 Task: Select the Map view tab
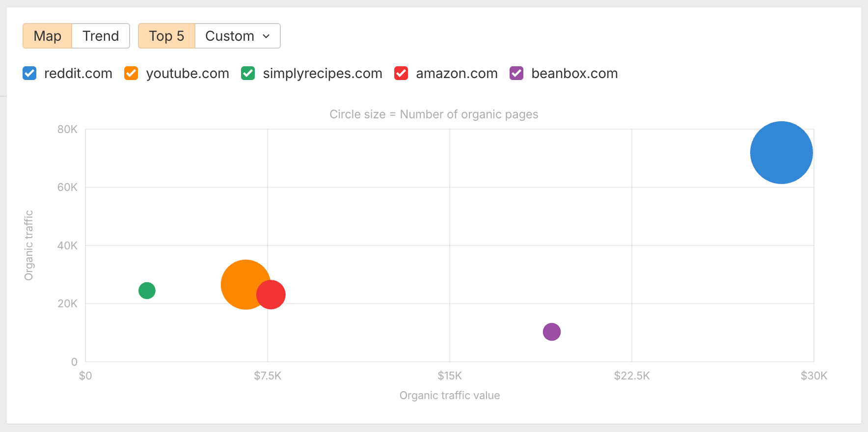click(x=48, y=36)
